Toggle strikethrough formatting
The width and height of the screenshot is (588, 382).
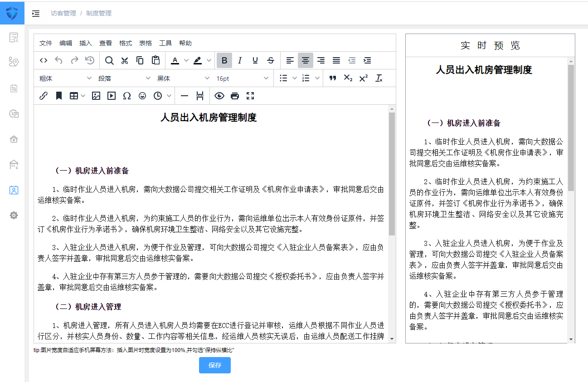tap(271, 60)
